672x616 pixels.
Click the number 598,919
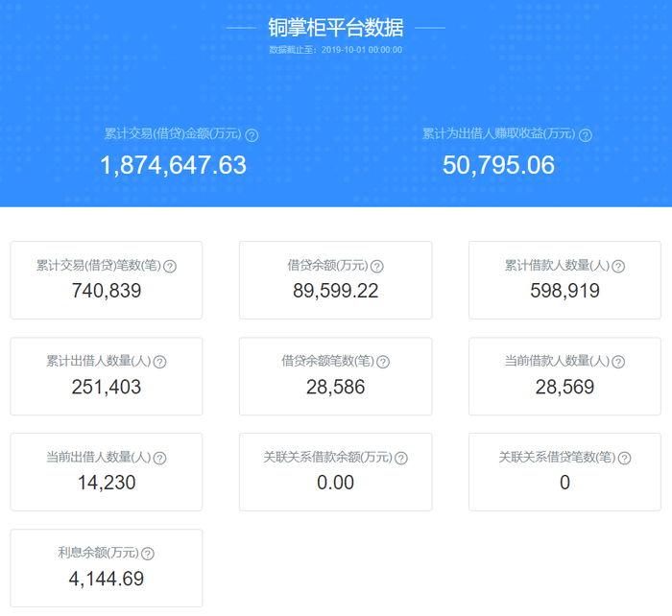click(x=564, y=291)
